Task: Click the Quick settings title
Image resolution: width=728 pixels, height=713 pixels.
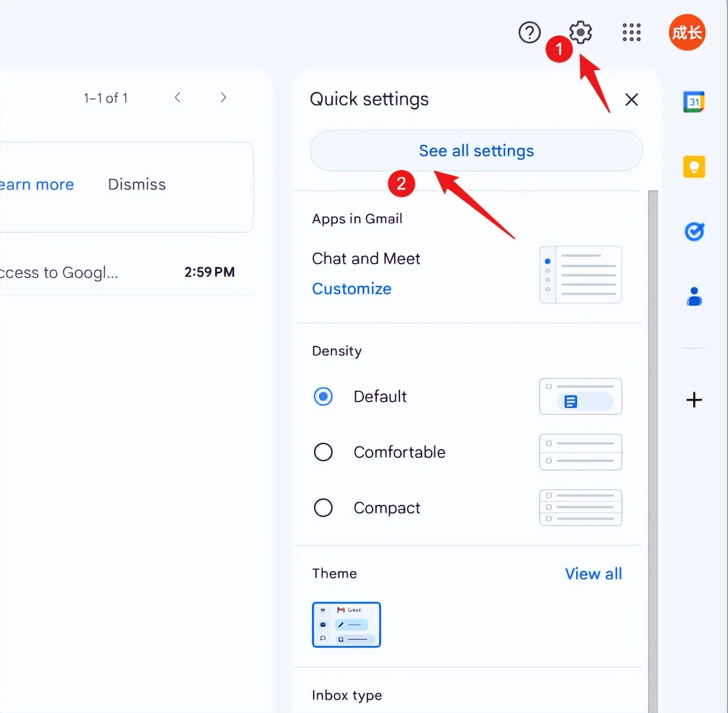Action: click(x=369, y=99)
